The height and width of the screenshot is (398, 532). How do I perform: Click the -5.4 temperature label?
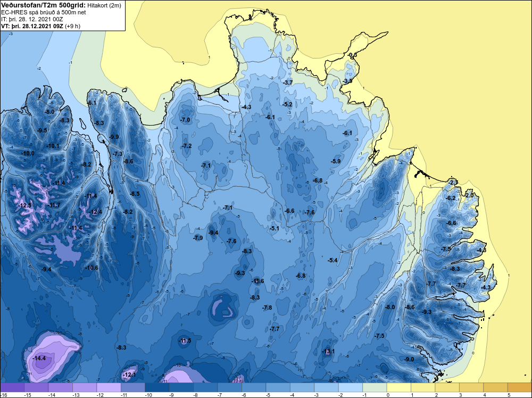[332, 260]
